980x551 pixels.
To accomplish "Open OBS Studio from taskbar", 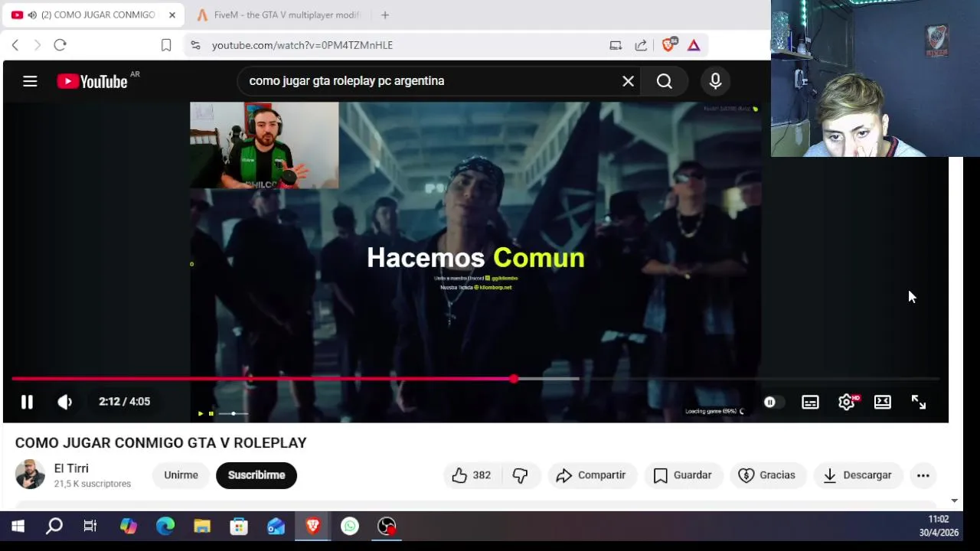I will [x=387, y=527].
